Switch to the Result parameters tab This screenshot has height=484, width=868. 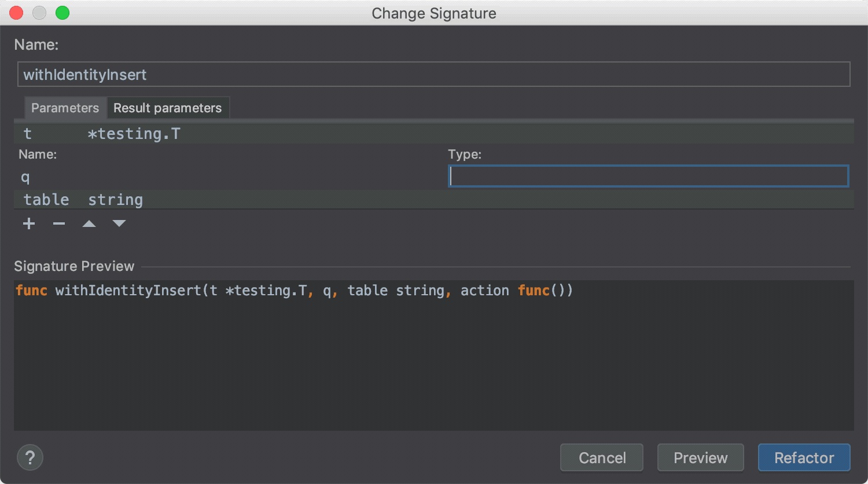click(168, 108)
